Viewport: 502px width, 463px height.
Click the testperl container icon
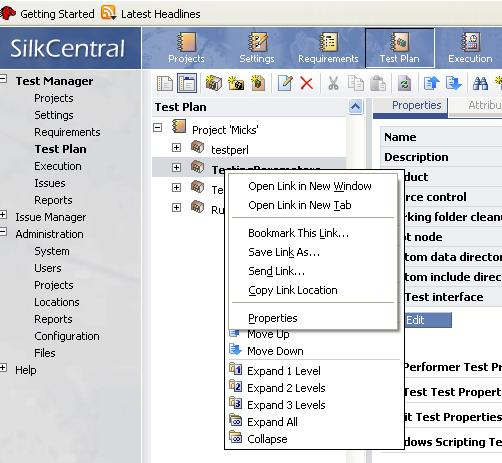point(198,147)
